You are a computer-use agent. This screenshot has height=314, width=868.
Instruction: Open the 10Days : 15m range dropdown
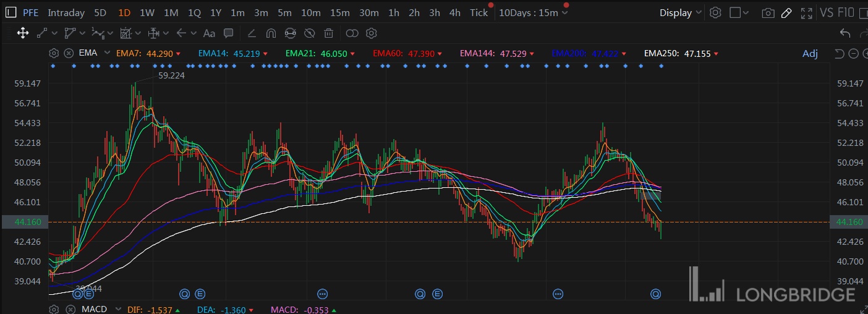coord(534,12)
